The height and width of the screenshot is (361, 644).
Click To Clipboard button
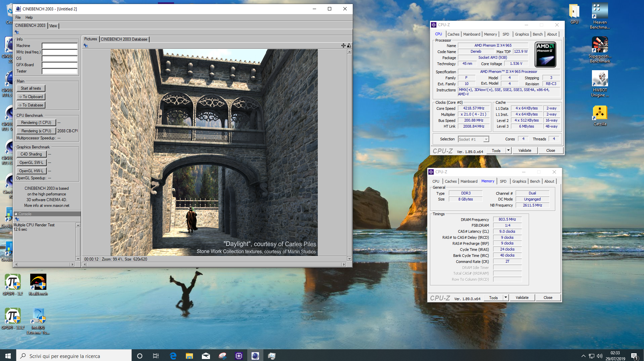[31, 97]
